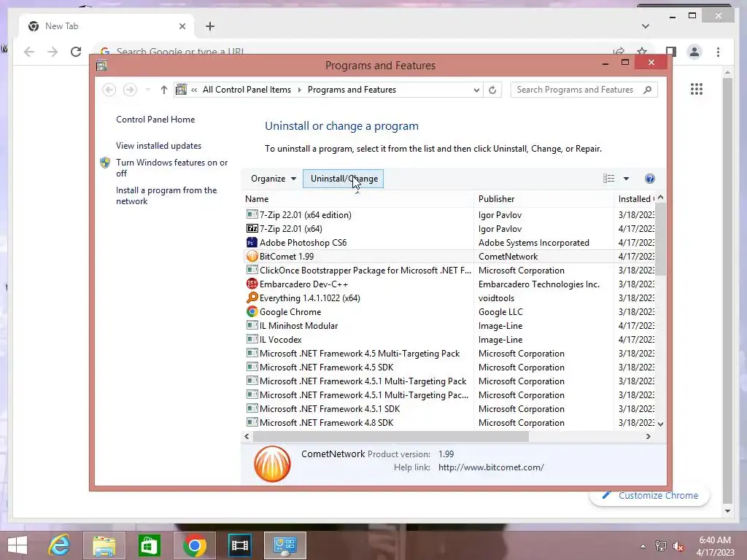Expand the view options dropdown arrow

626,179
